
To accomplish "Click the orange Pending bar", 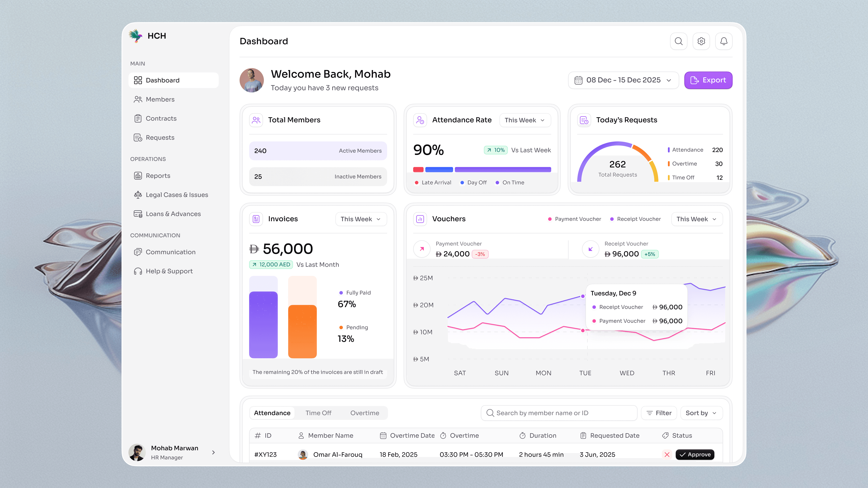I will [302, 331].
